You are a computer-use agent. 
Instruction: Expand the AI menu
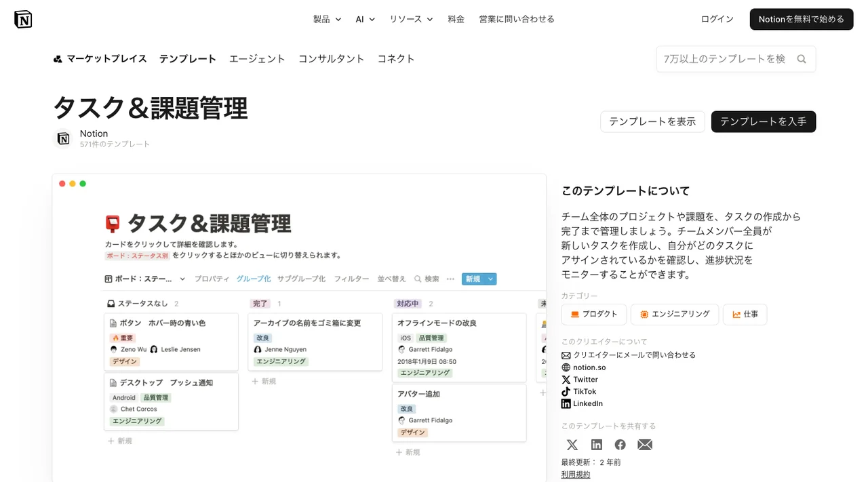pyautogui.click(x=365, y=19)
